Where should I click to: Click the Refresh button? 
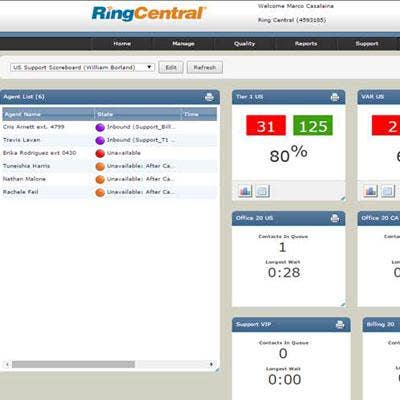coord(205,68)
